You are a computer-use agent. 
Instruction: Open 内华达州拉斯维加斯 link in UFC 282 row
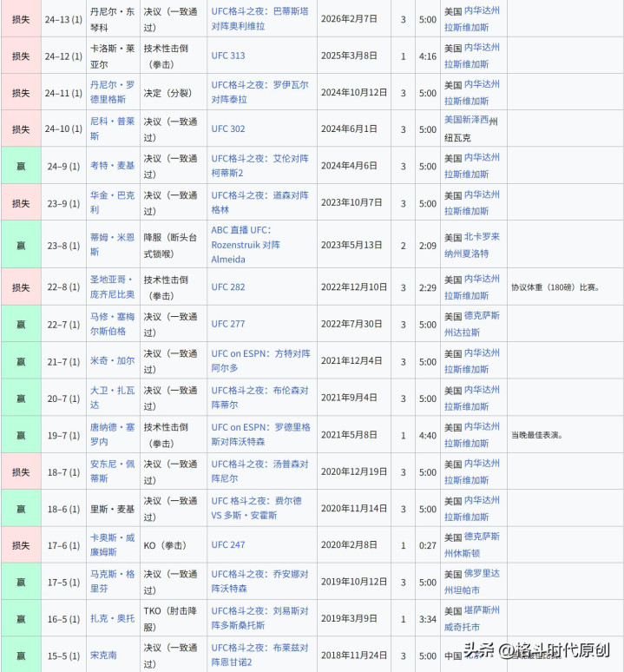pos(472,287)
